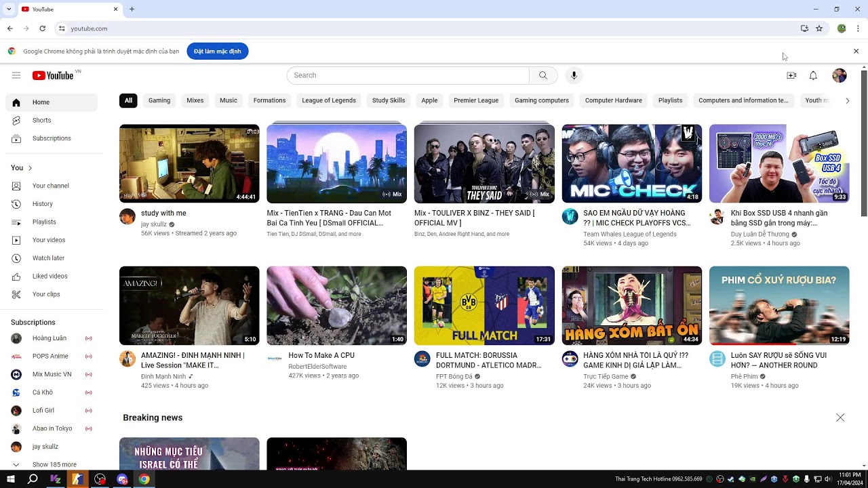Open the new tab plus button
The image size is (868, 488).
click(132, 9)
